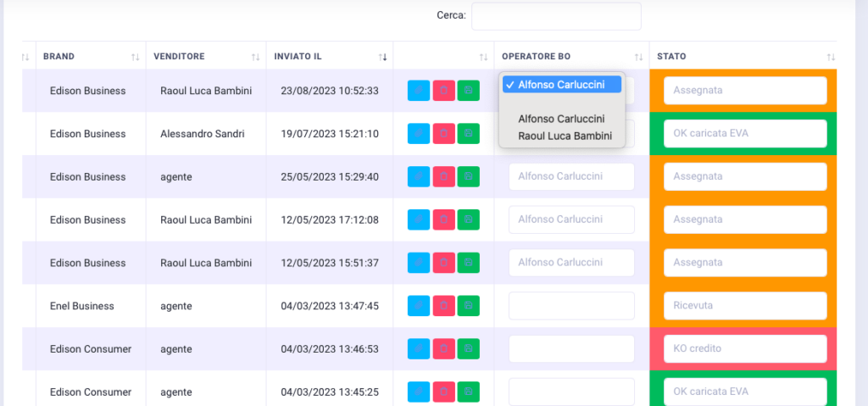Open Stato dropdown for 12/05/2023 17:12:08 row
The height and width of the screenshot is (406, 868).
(745, 220)
